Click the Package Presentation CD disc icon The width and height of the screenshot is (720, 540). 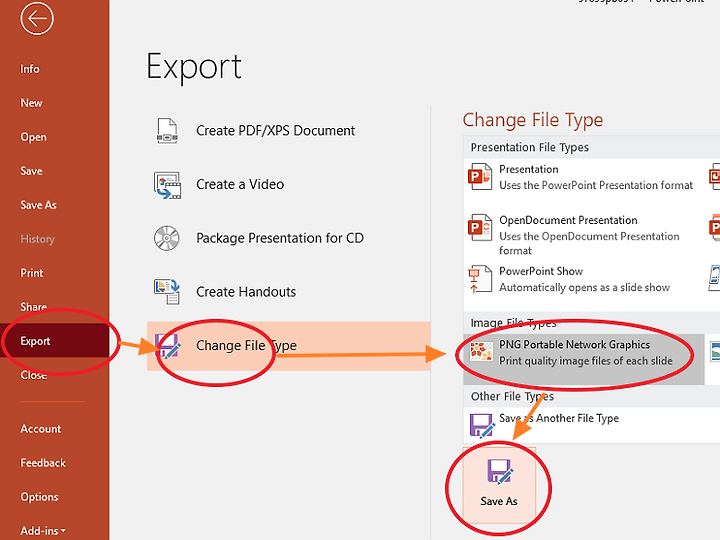point(167,238)
